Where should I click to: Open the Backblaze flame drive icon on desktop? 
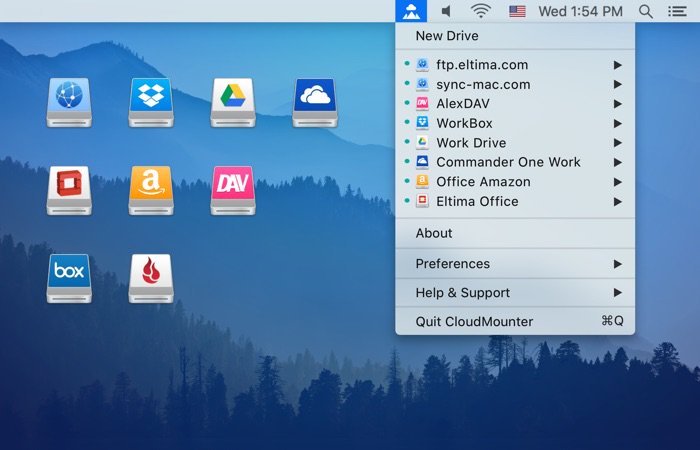151,278
